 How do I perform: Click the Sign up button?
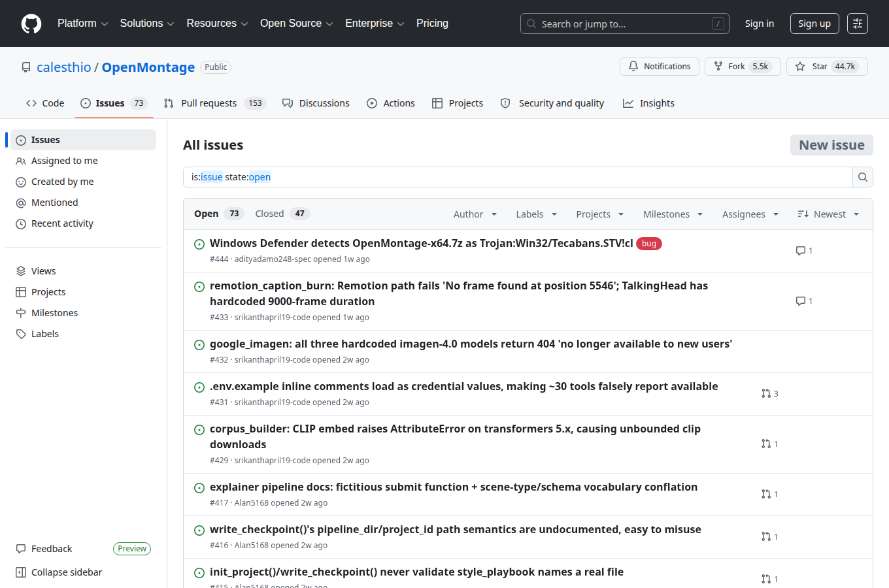coord(814,24)
